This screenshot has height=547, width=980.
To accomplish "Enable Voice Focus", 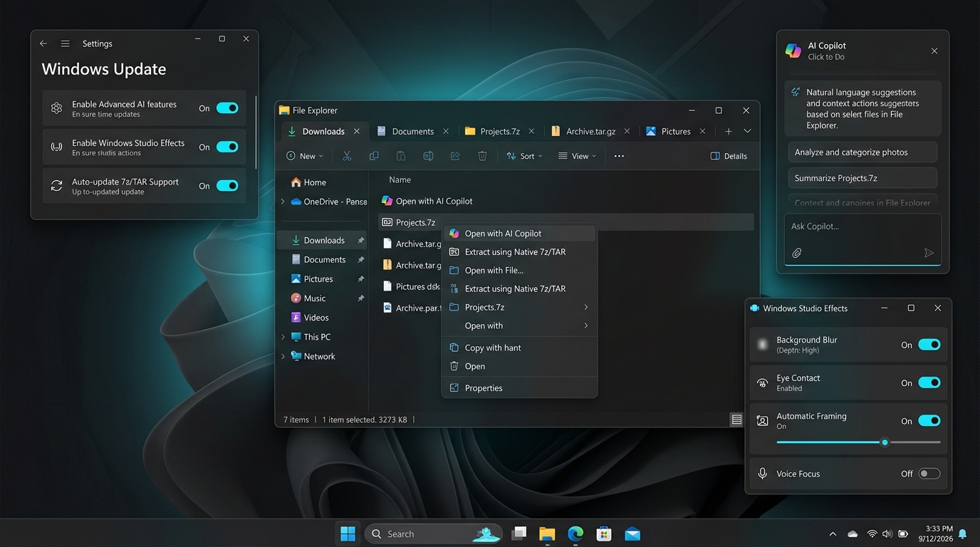I will click(x=929, y=474).
